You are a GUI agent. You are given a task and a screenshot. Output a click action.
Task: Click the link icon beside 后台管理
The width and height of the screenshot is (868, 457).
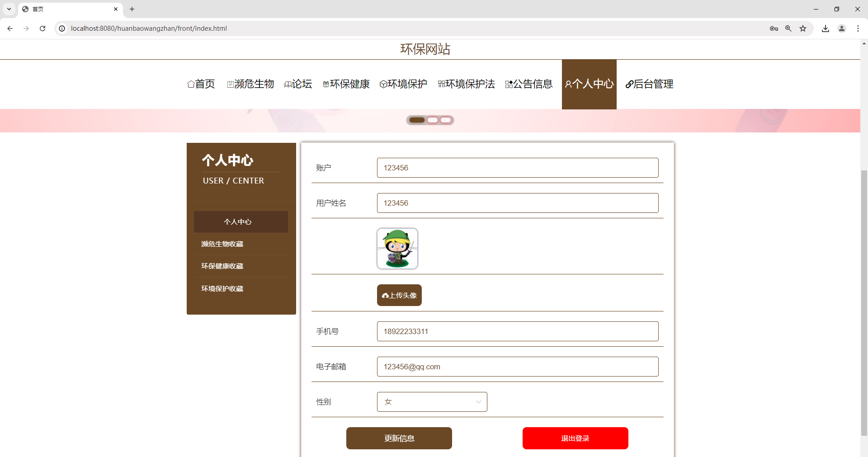pos(629,84)
